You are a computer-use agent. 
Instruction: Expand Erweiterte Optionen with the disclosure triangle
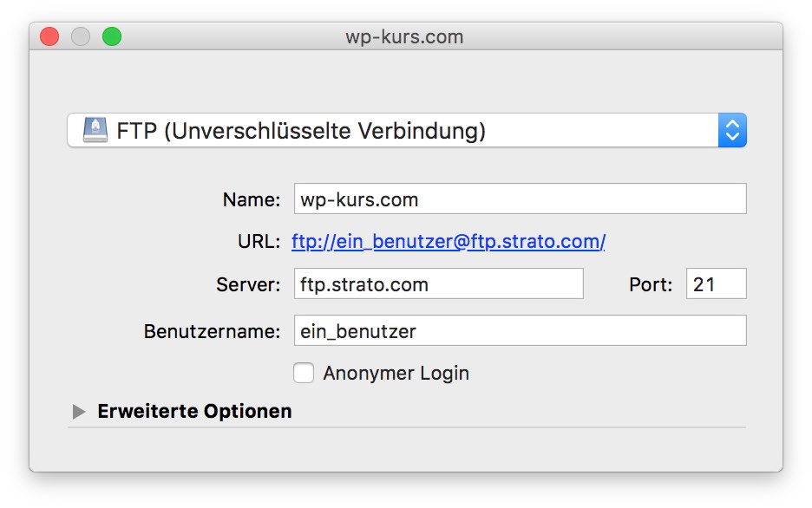point(79,412)
